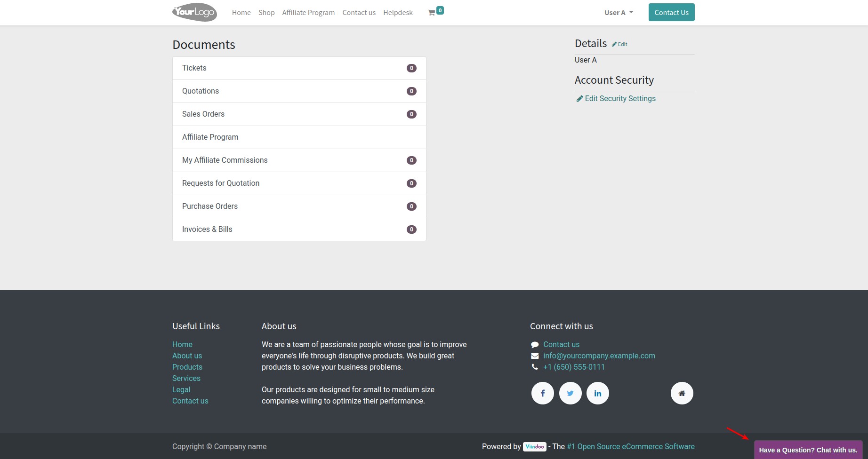The image size is (868, 459).
Task: Click the pencil icon beside Edit Security Settings
Action: click(580, 98)
